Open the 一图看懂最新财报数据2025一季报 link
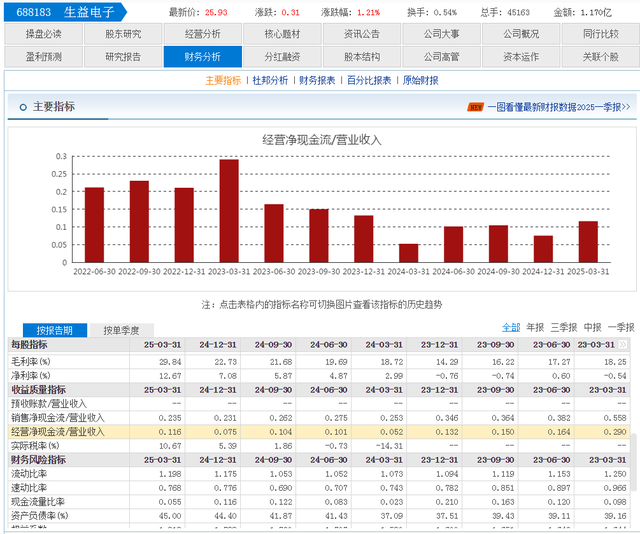640x534 pixels. click(558, 107)
